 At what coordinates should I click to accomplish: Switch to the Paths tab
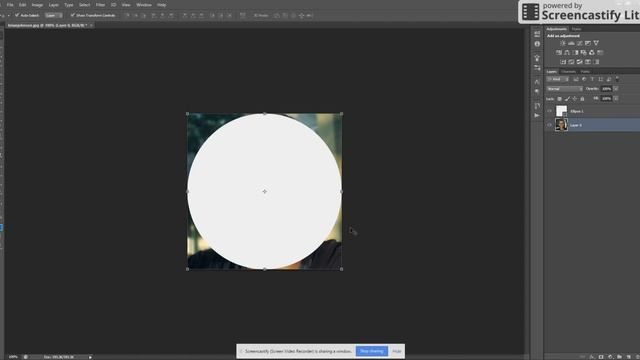pos(585,72)
